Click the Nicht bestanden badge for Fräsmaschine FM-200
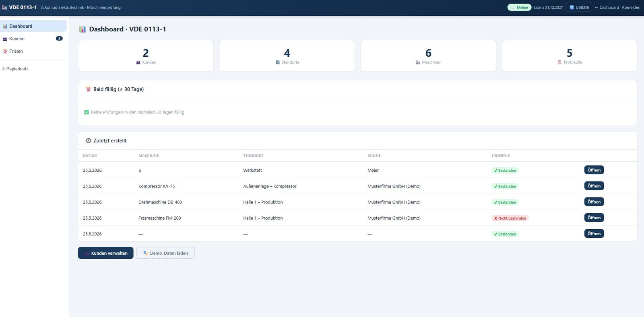This screenshot has height=317, width=644. [x=510, y=218]
